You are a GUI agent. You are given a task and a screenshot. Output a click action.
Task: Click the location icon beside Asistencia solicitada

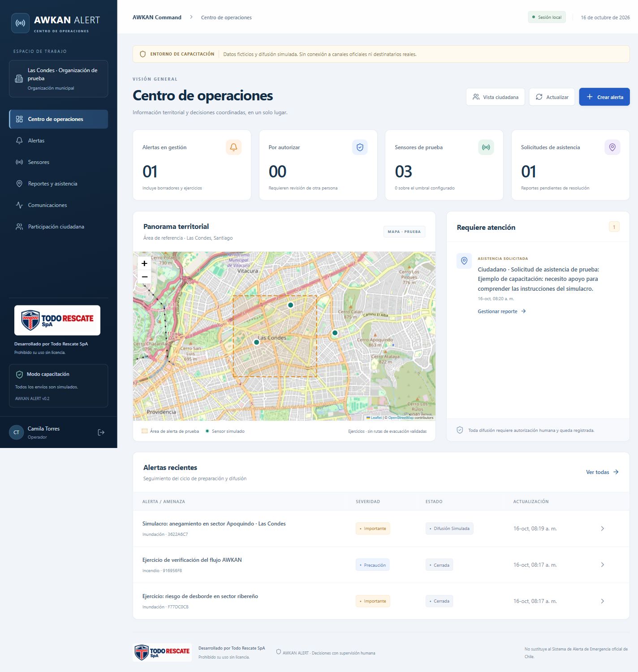pos(464,261)
